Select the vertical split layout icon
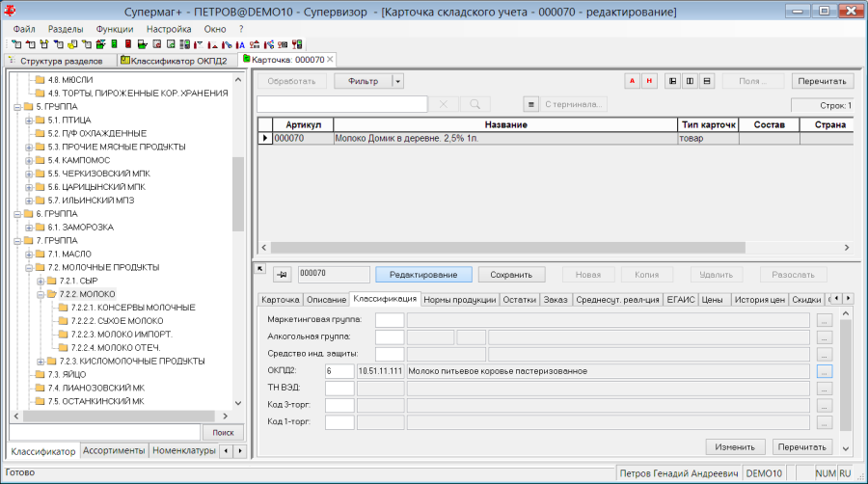868x484 pixels. (x=690, y=81)
